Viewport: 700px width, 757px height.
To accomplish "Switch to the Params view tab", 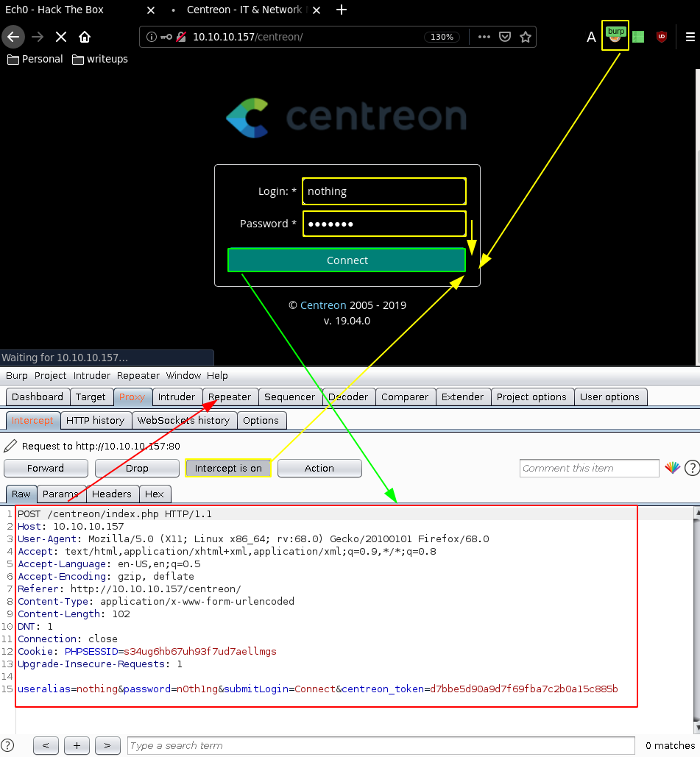I will (x=60, y=494).
